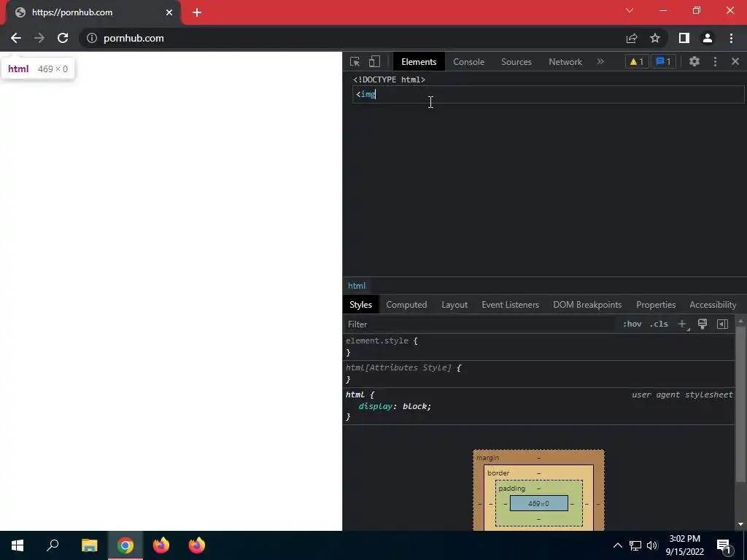The width and height of the screenshot is (747, 560).
Task: Go back to the previous page
Action: click(x=16, y=38)
